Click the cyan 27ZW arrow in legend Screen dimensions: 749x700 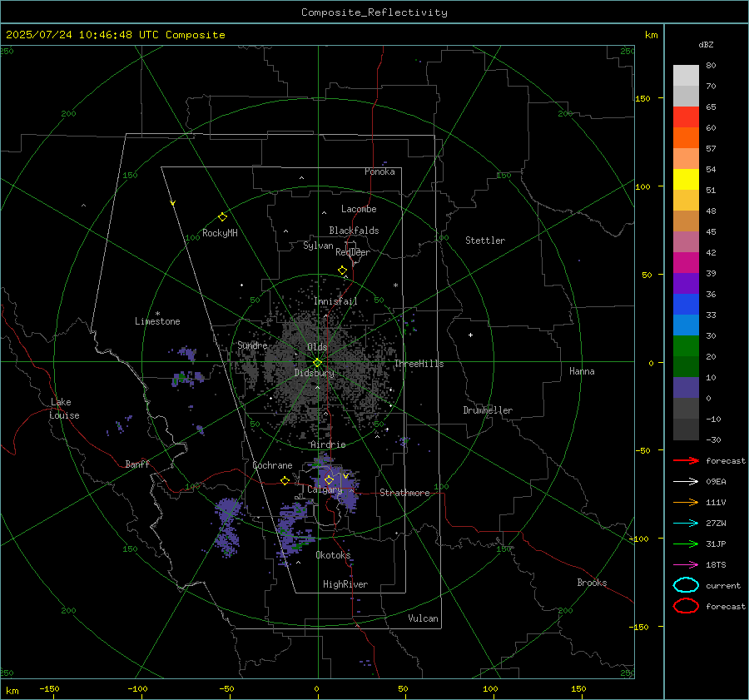click(687, 524)
